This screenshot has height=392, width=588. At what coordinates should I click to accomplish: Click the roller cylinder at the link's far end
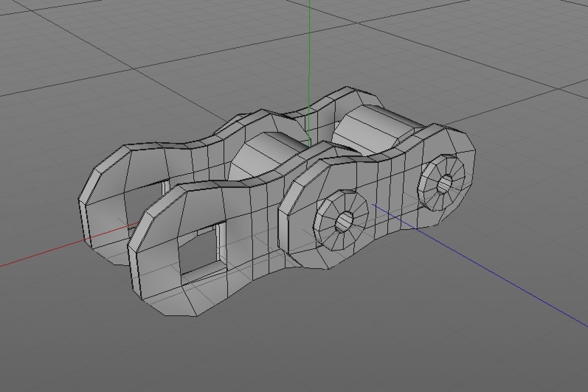378,130
